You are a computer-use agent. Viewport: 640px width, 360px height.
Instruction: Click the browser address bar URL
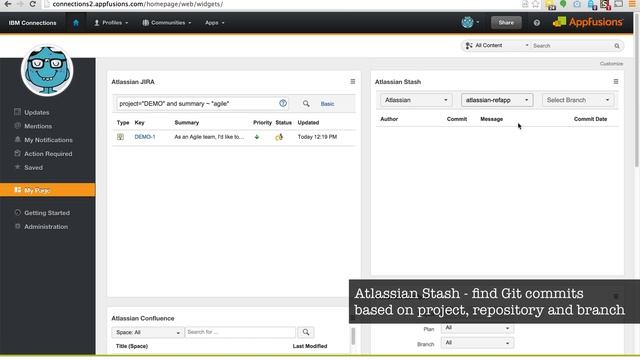[138, 4]
